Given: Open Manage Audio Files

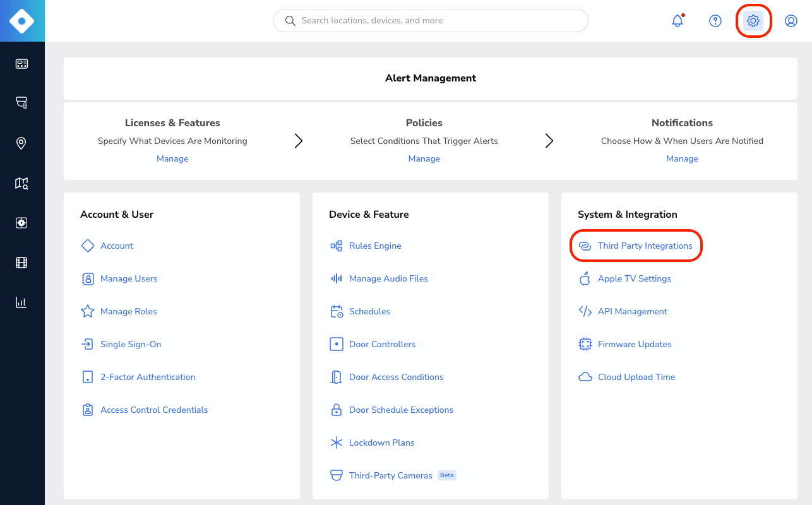Looking at the screenshot, I should 388,278.
